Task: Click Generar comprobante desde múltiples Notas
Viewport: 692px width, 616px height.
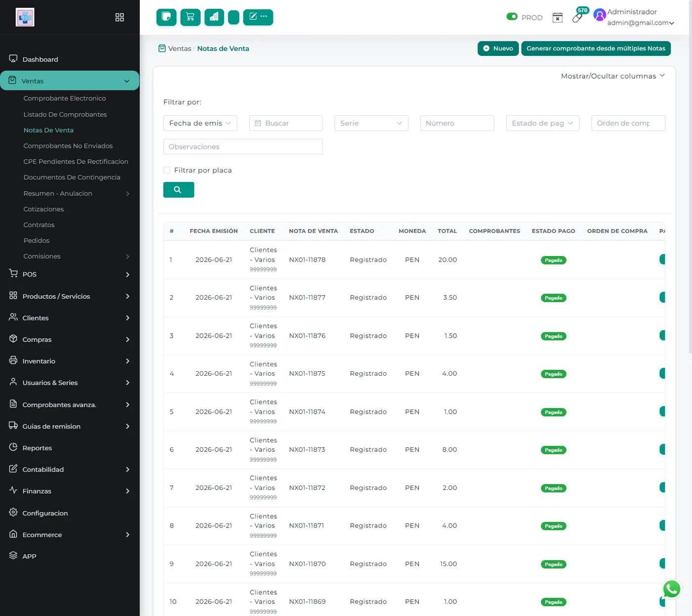Action: 596,48
